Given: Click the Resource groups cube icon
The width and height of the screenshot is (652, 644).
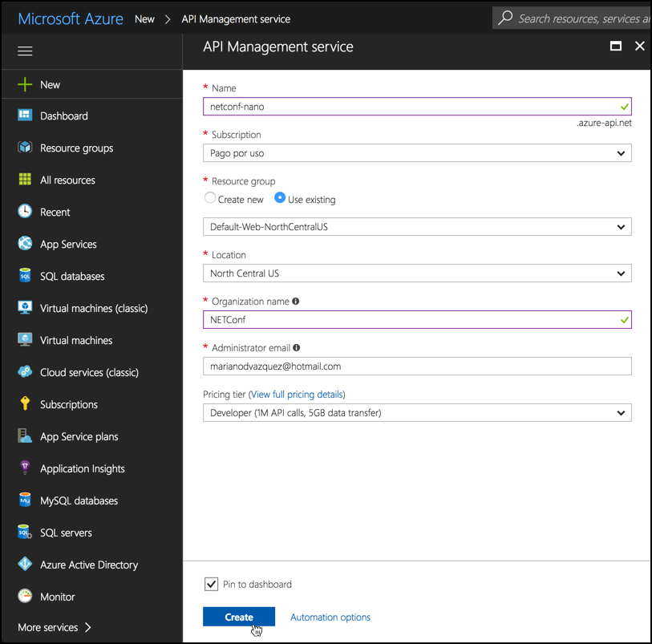Looking at the screenshot, I should coord(25,148).
